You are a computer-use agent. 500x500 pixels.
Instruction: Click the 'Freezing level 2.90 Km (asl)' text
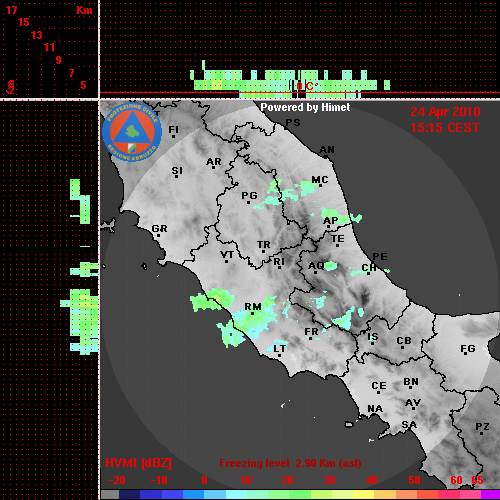click(x=290, y=463)
